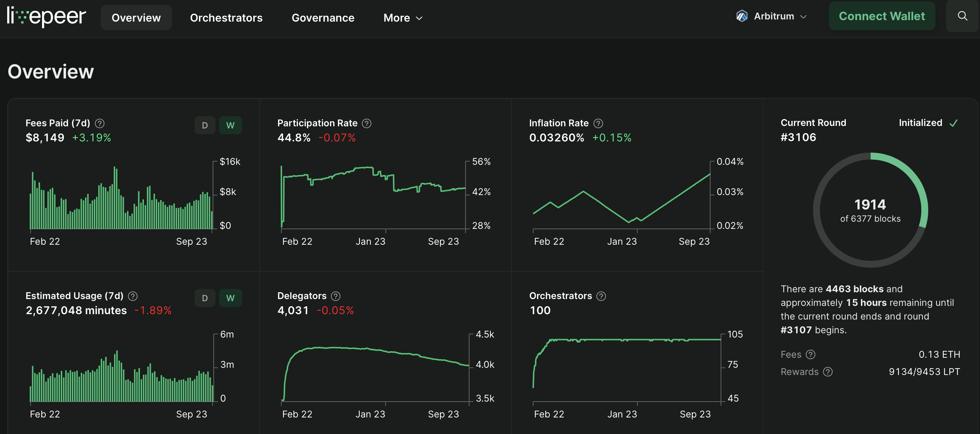The height and width of the screenshot is (434, 980).
Task: Click the Inflation Rate help icon
Action: pos(598,123)
